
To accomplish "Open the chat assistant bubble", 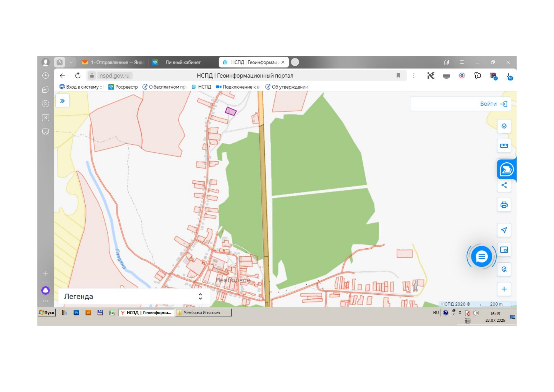I will 481,256.
